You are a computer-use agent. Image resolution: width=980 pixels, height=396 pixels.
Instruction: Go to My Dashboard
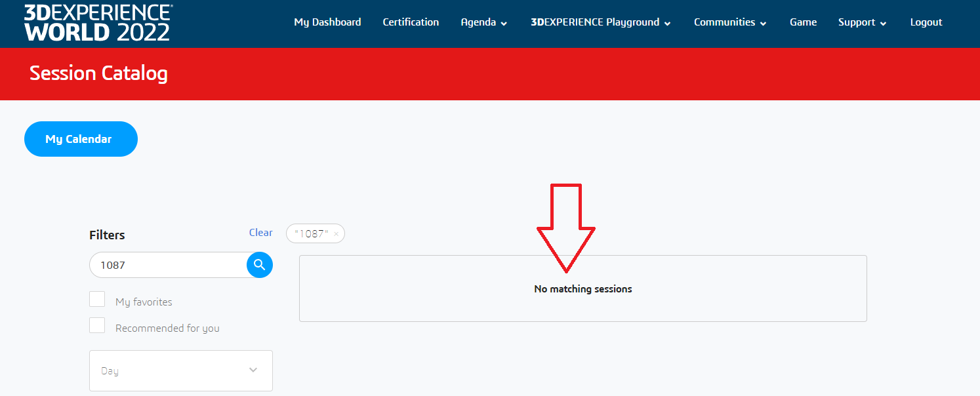click(327, 22)
